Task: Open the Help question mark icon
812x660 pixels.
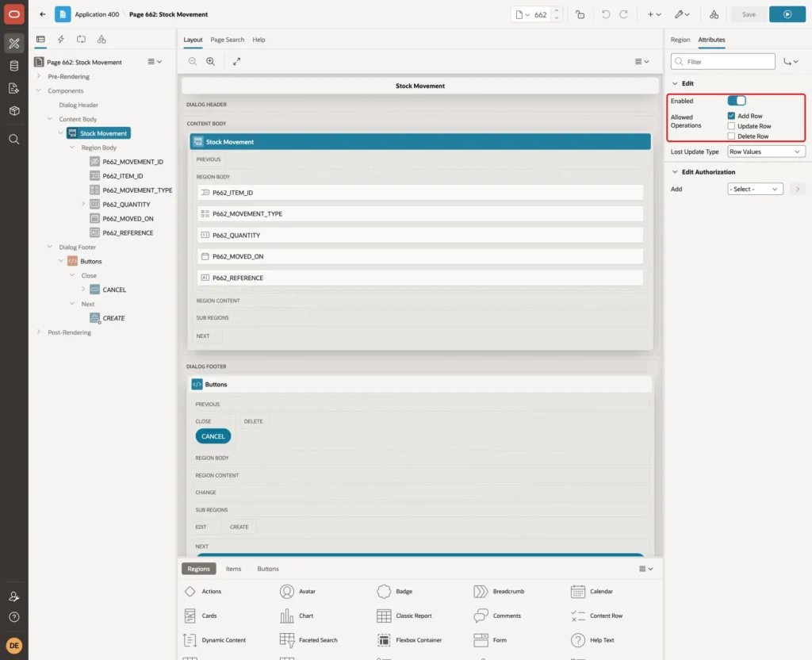Action: [14, 617]
